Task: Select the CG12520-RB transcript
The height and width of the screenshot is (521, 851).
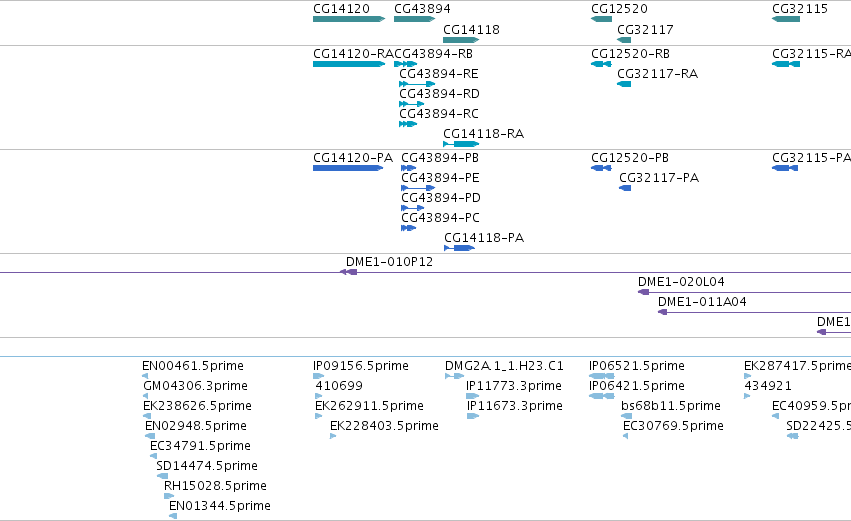Action: coord(601,64)
